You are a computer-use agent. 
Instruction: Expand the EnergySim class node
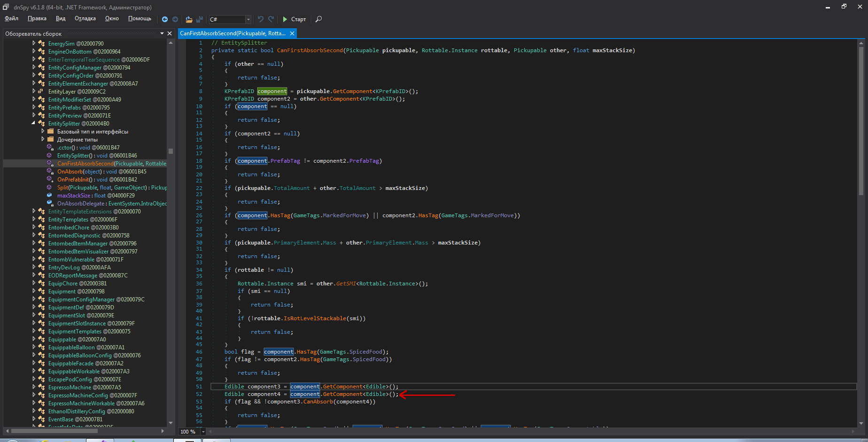tap(34, 43)
